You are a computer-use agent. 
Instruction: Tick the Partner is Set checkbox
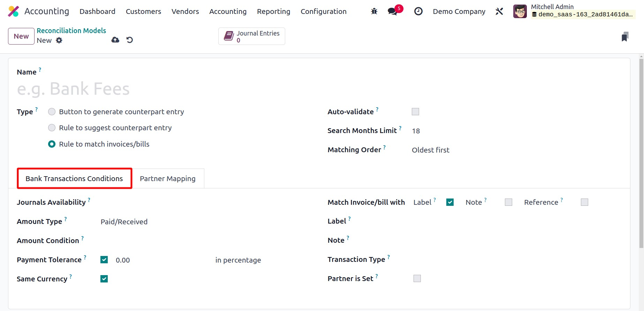(417, 279)
